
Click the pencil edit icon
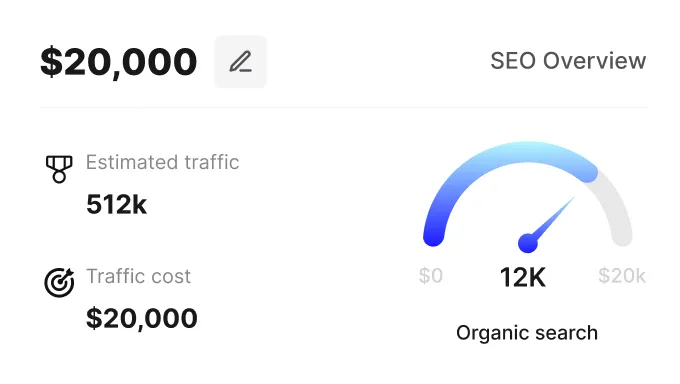[x=241, y=62]
